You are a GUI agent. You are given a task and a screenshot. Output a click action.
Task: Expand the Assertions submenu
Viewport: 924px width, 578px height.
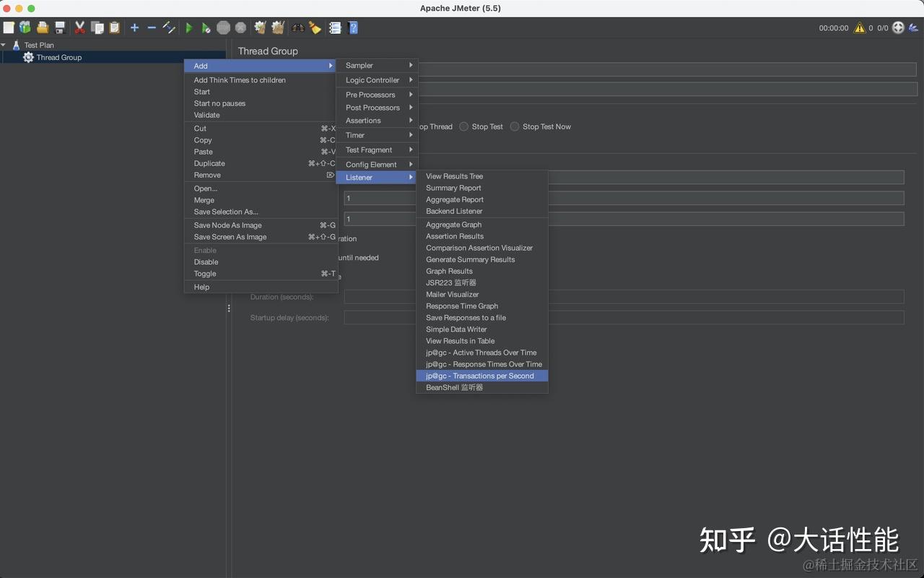(376, 121)
